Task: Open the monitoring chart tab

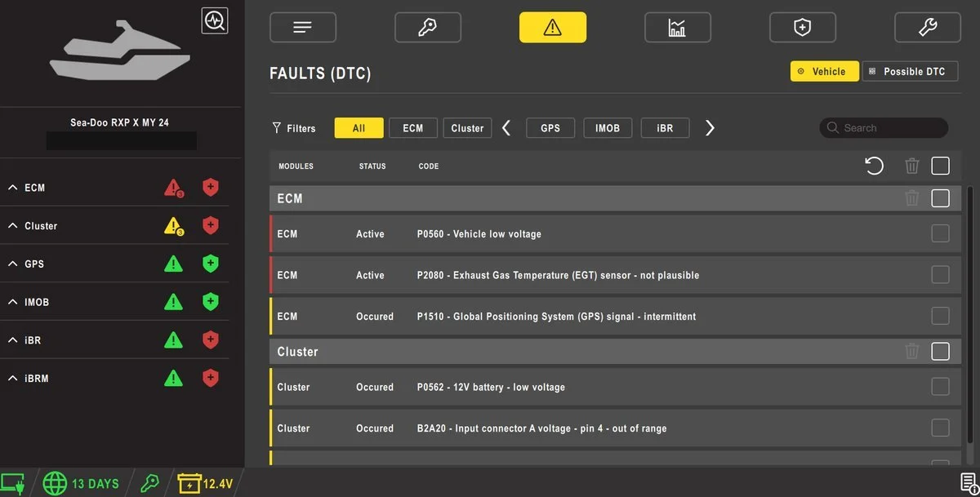Action: pyautogui.click(x=678, y=27)
